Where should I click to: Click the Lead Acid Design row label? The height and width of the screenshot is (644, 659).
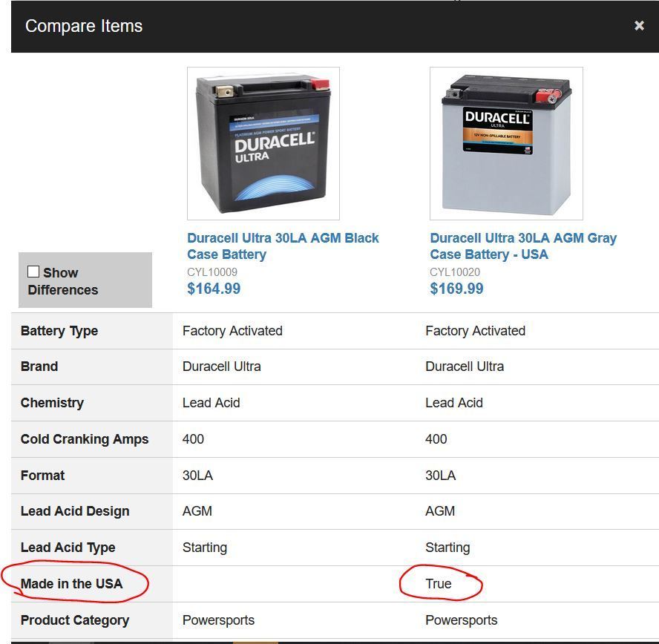pyautogui.click(x=75, y=511)
